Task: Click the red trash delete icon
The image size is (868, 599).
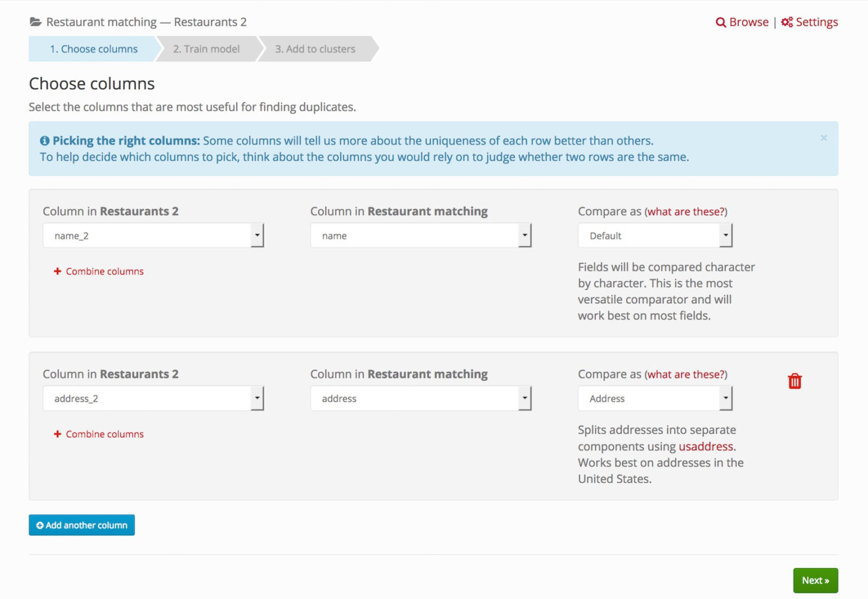Action: tap(795, 381)
